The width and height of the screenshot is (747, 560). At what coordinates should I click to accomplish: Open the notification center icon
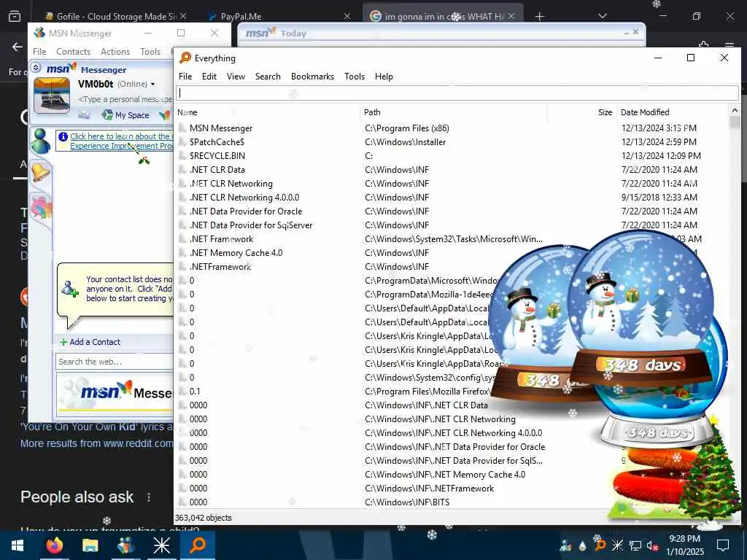tap(723, 545)
